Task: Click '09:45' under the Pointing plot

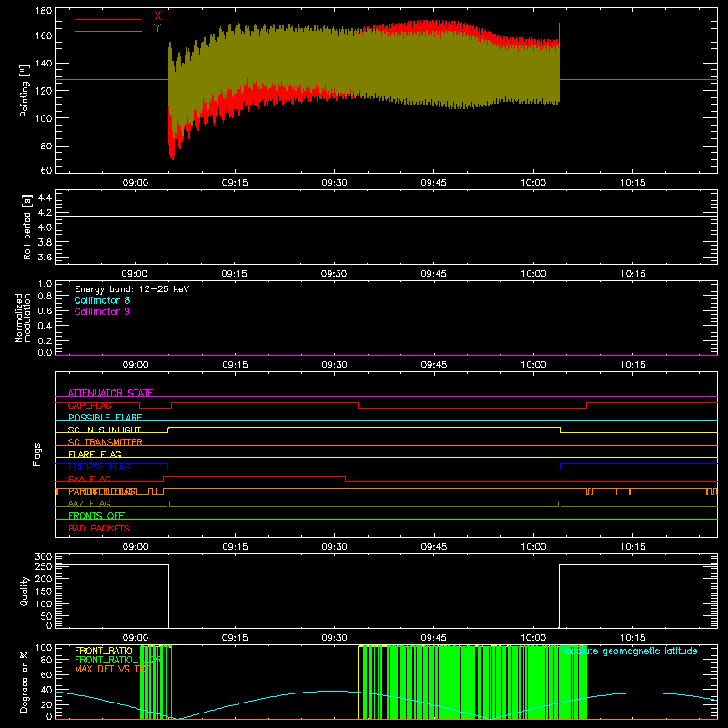Action: (434, 183)
